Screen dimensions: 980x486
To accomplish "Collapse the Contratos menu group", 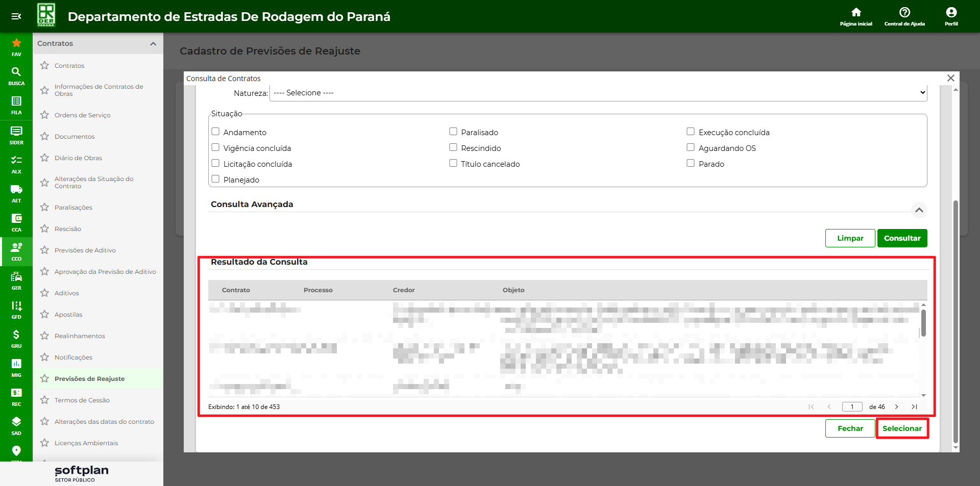I will [153, 44].
